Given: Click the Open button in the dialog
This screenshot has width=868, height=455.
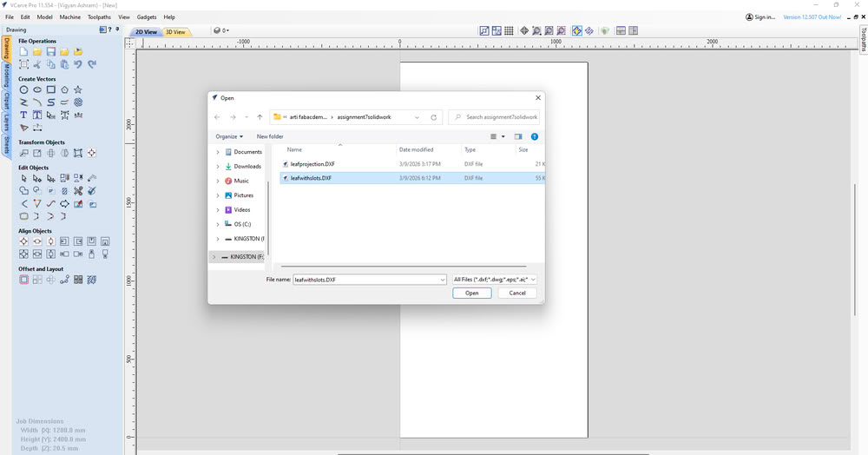Looking at the screenshot, I should coord(471,293).
